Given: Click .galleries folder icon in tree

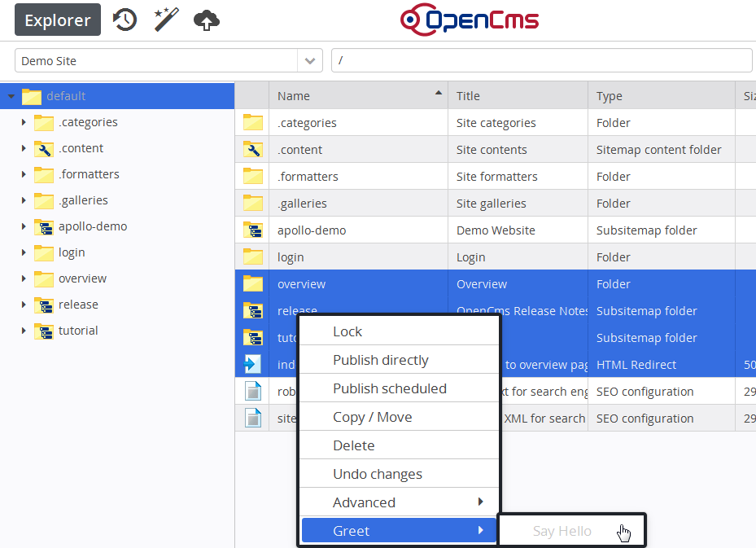Looking at the screenshot, I should point(44,200).
